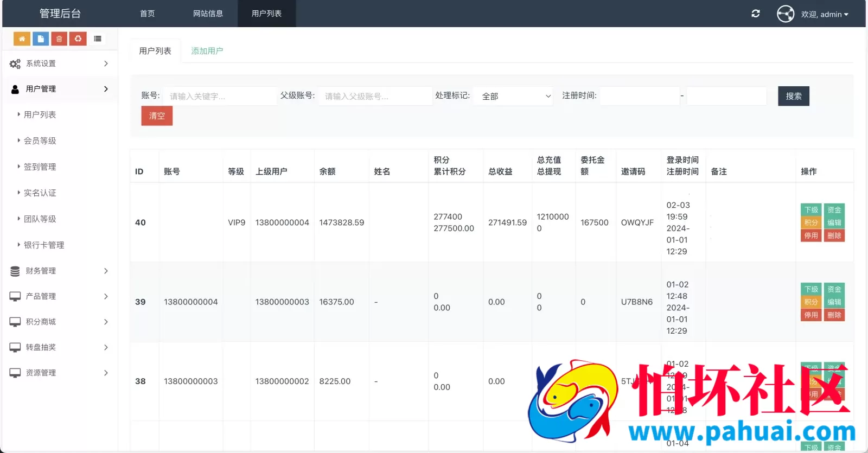This screenshot has width=868, height=453.
Task: Expand 财务管理 via its chevron arrow
Action: coord(106,271)
